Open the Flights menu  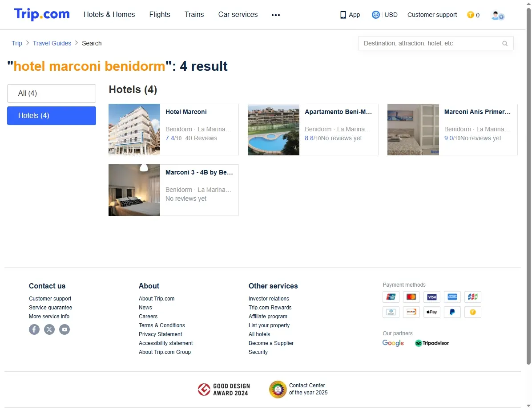coord(160,15)
